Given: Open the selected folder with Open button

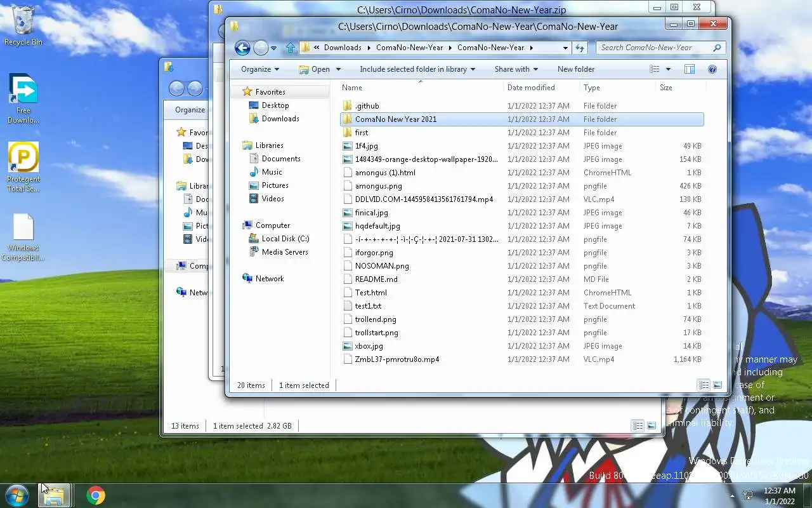Looking at the screenshot, I should click(x=315, y=69).
